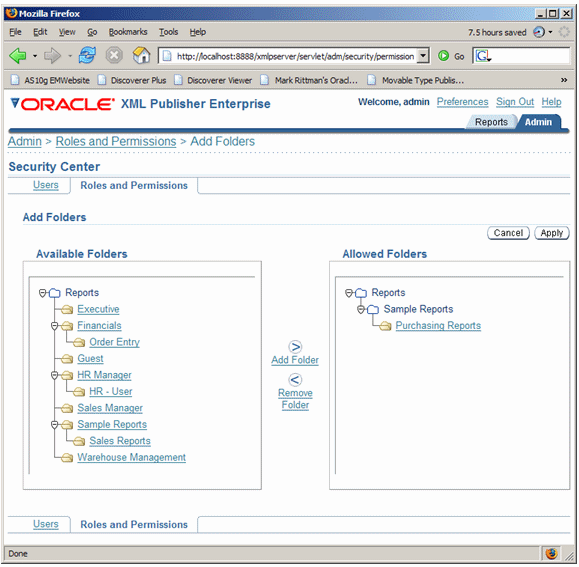Collapse Reports root in Available Folders
Viewport: 579px width, 567px height.
(42, 293)
